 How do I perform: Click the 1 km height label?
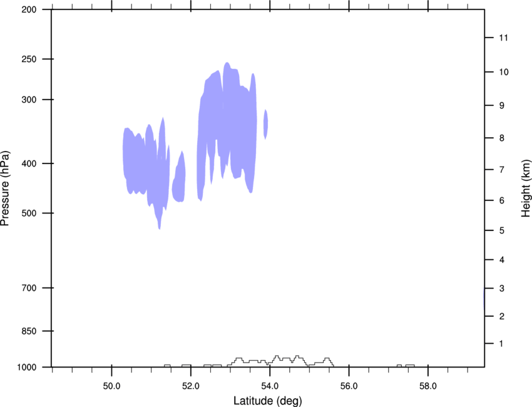(501, 344)
